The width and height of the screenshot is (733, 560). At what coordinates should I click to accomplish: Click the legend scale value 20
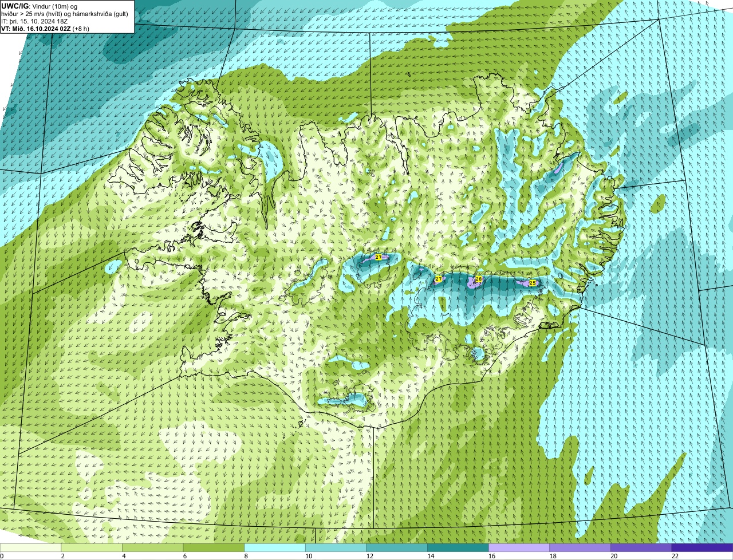tap(614, 555)
